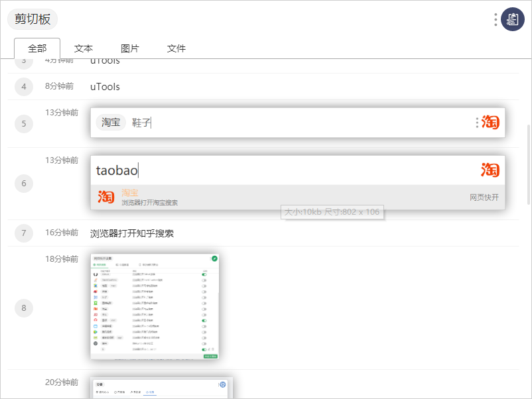This screenshot has height=399, width=532.
Task: Click the 13分钟前 timestamp of entry 5
Action: pos(62,113)
